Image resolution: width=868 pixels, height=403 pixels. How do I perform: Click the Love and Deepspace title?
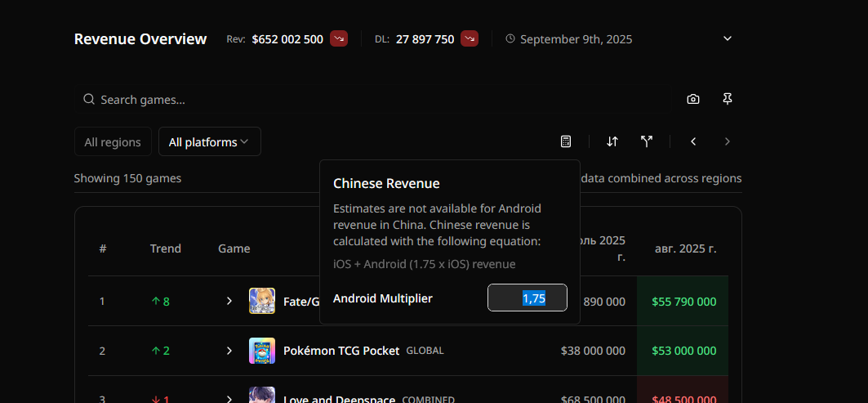340,399
